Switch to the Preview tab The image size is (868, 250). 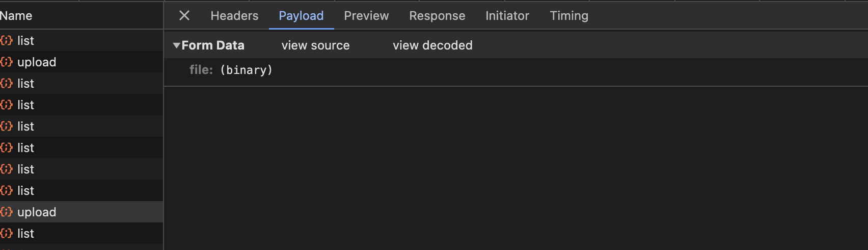[x=366, y=16]
